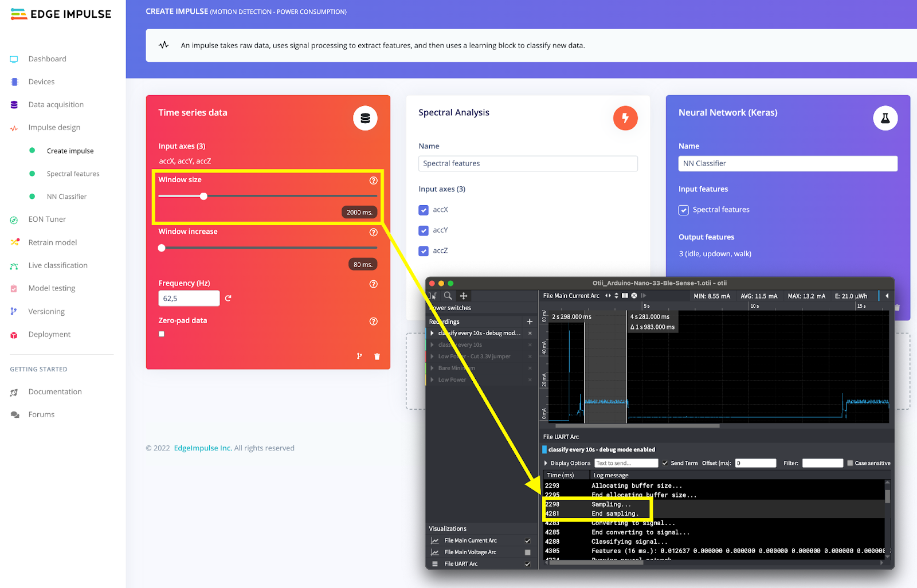Open Model testing
917x588 pixels.
click(x=52, y=288)
